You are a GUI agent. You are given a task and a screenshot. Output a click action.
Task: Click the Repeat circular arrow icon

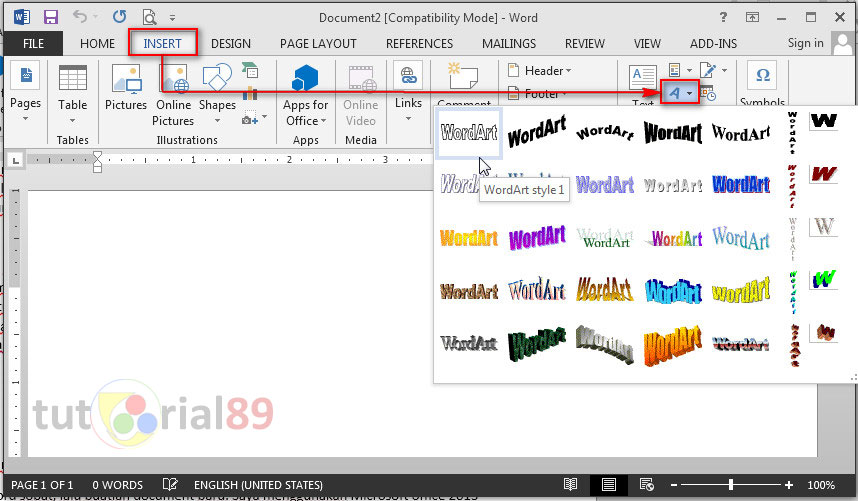(x=119, y=17)
